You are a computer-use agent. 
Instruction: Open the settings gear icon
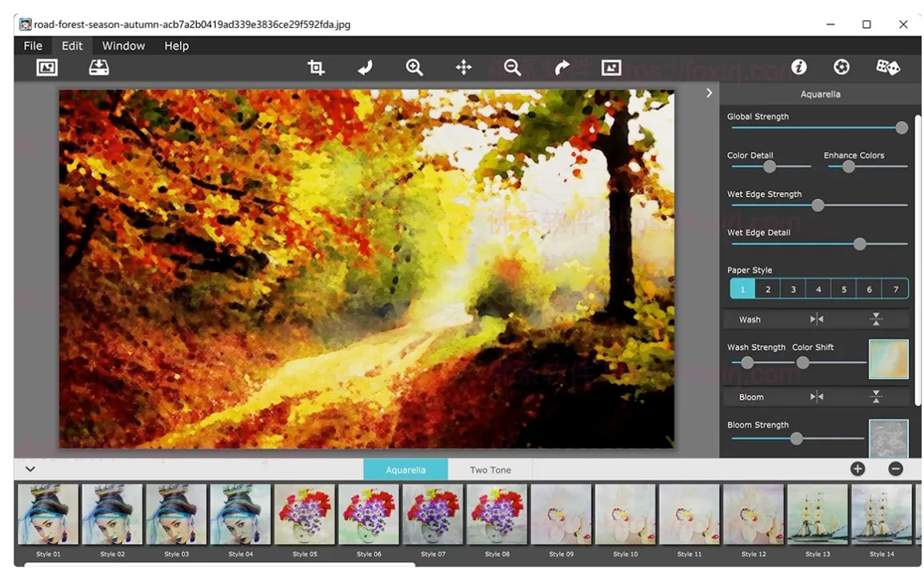click(x=842, y=67)
